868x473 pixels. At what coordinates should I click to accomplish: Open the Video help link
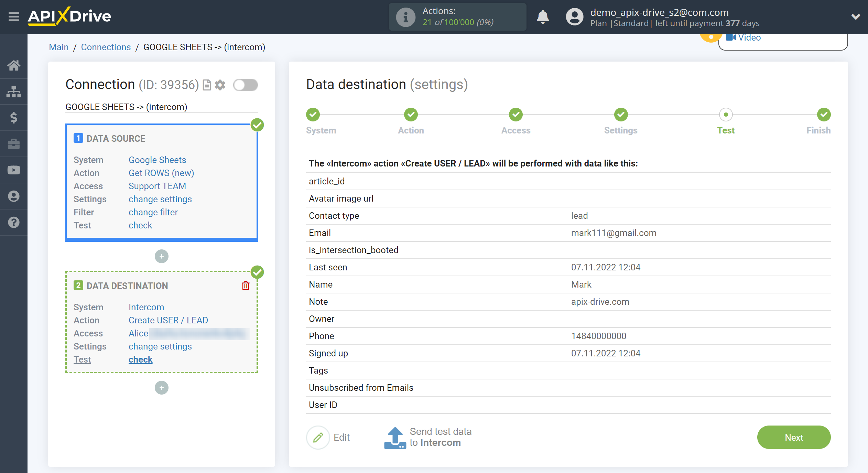744,37
